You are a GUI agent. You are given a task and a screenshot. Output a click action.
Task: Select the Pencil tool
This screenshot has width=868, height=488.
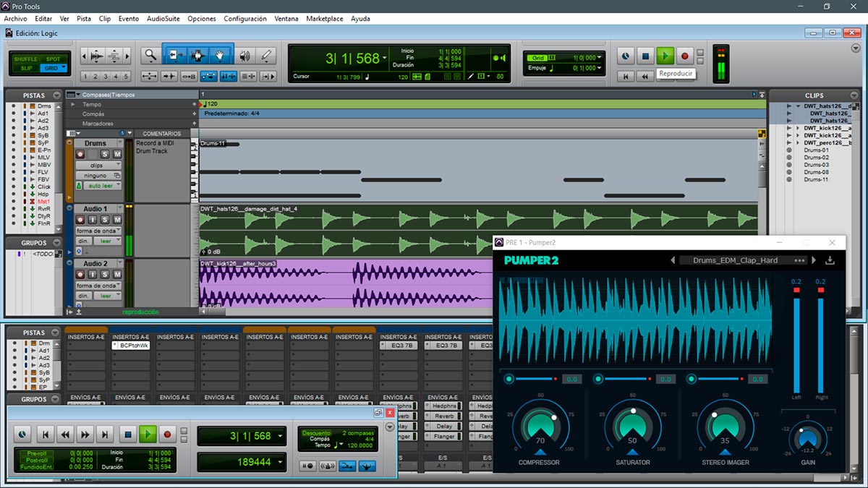coord(267,55)
